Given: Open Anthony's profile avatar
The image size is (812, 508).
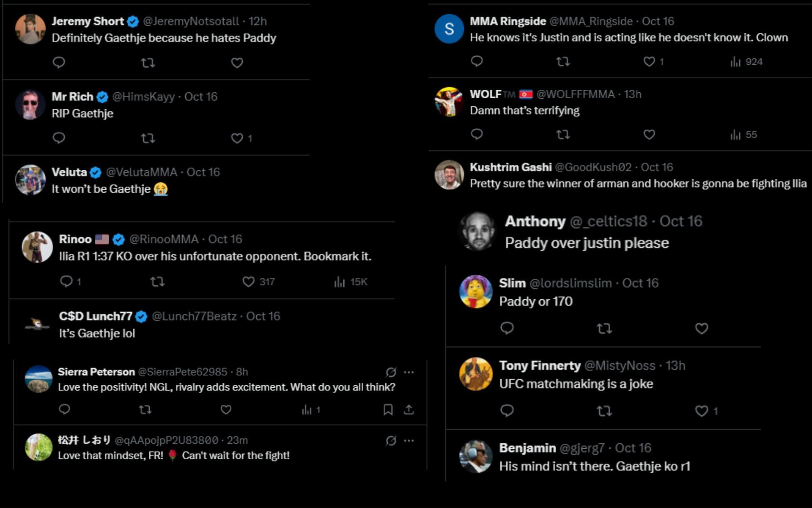Looking at the screenshot, I should pos(477,232).
